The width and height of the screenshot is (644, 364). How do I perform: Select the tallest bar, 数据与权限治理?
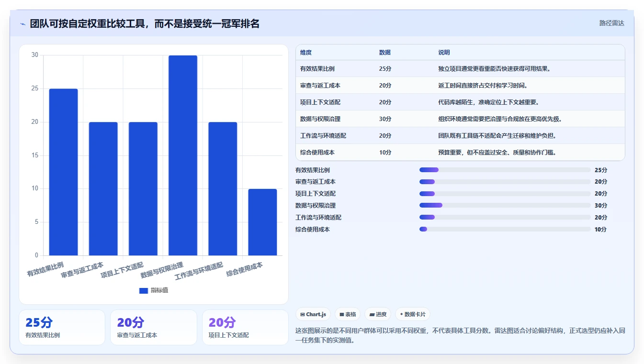click(183, 155)
